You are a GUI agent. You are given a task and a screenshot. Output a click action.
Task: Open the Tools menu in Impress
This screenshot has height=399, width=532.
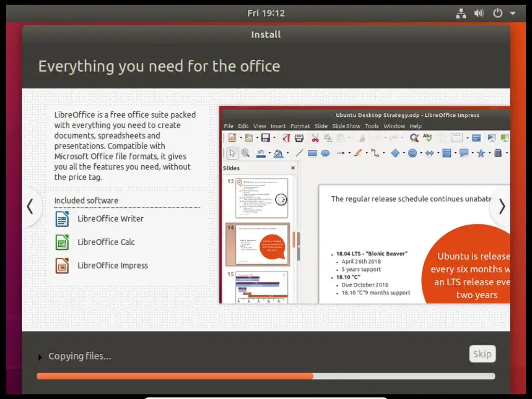pos(371,126)
